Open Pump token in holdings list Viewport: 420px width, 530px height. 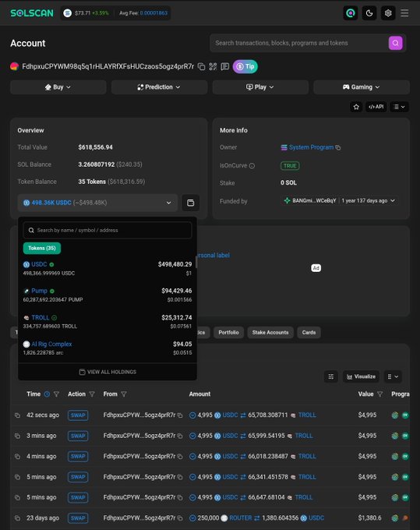pyautogui.click(x=39, y=291)
